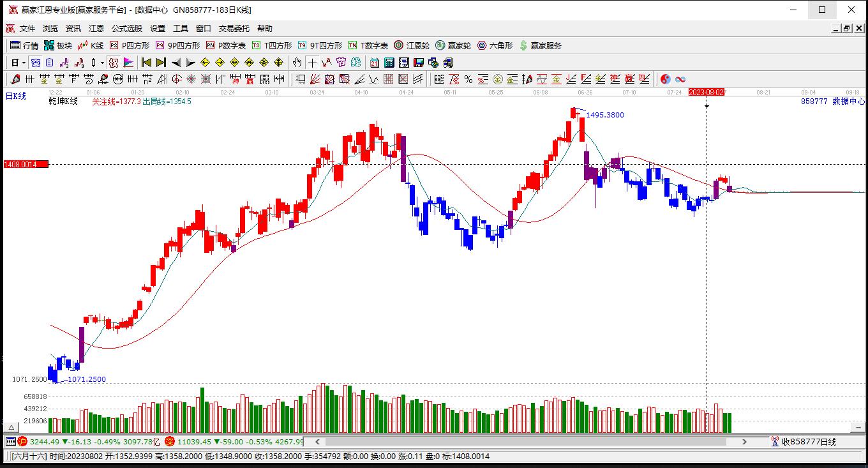Open candlestick style dropdown arrow
The width and height of the screenshot is (868, 468).
click(x=102, y=63)
